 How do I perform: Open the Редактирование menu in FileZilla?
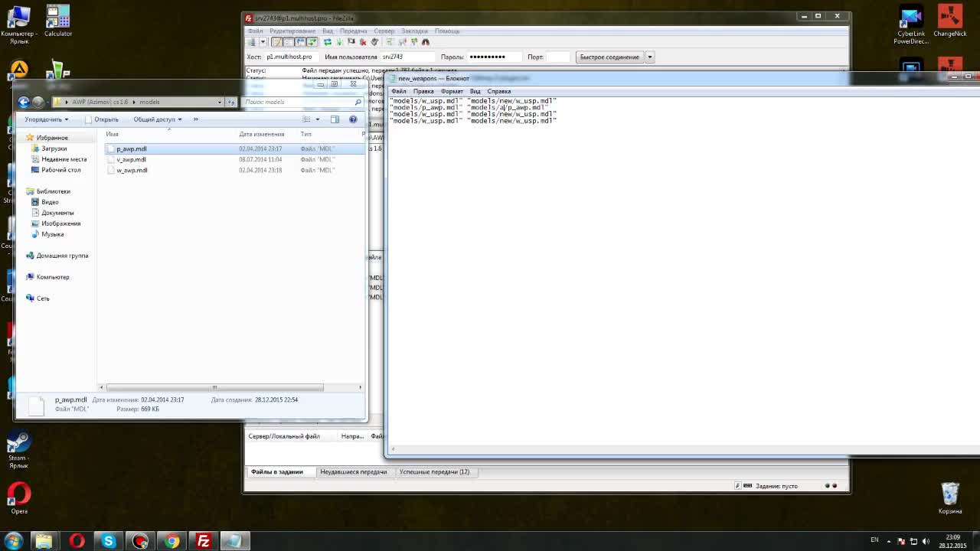(x=292, y=31)
